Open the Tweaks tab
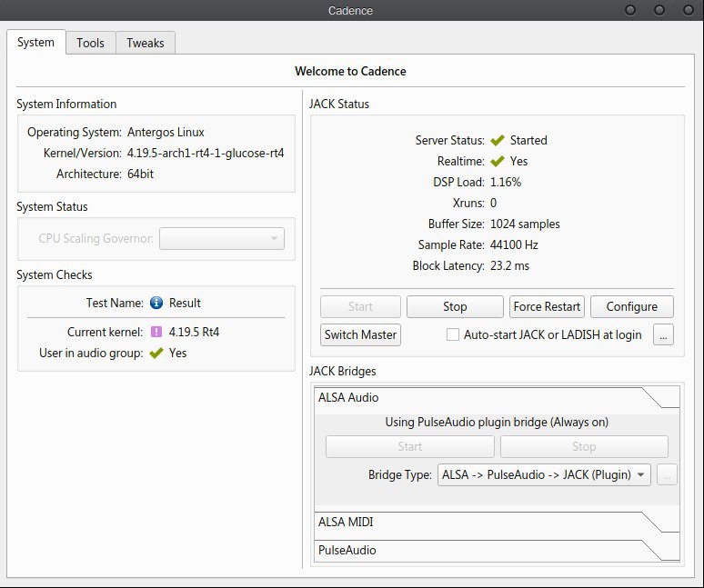This screenshot has height=588, width=704. pyautogui.click(x=146, y=43)
